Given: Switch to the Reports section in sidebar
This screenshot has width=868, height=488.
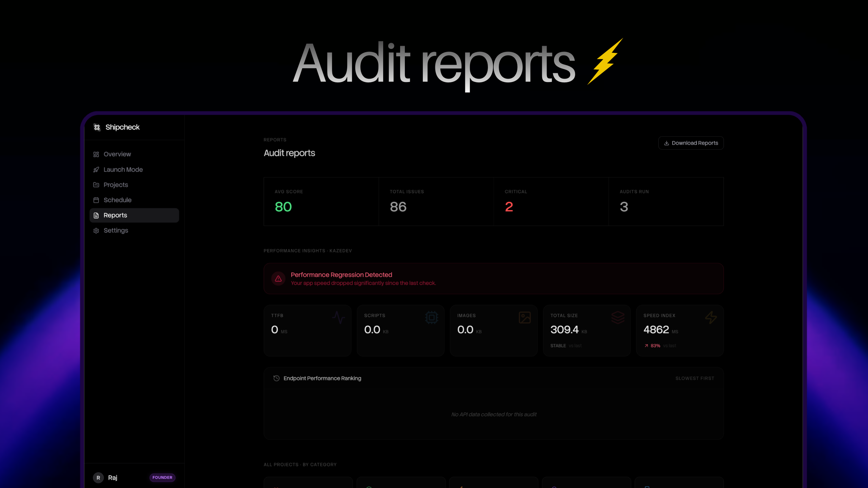Looking at the screenshot, I should 115,215.
